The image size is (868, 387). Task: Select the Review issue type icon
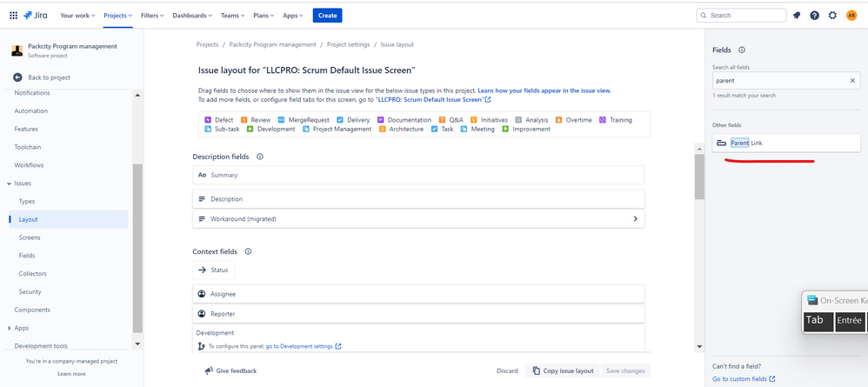(244, 120)
